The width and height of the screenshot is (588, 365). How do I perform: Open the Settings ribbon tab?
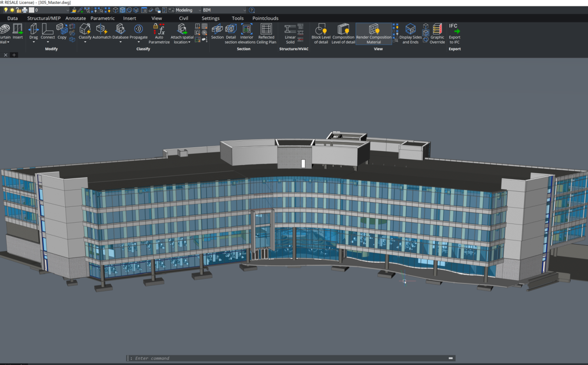click(x=211, y=18)
